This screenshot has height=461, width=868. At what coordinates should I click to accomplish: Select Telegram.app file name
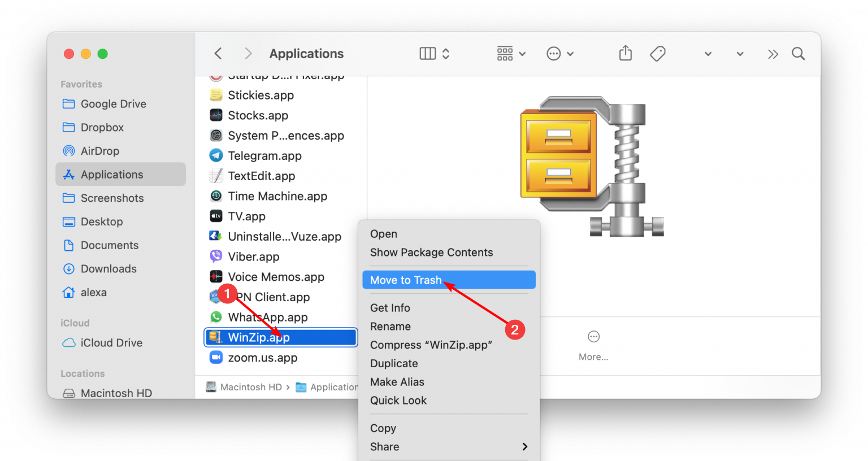[x=264, y=156]
